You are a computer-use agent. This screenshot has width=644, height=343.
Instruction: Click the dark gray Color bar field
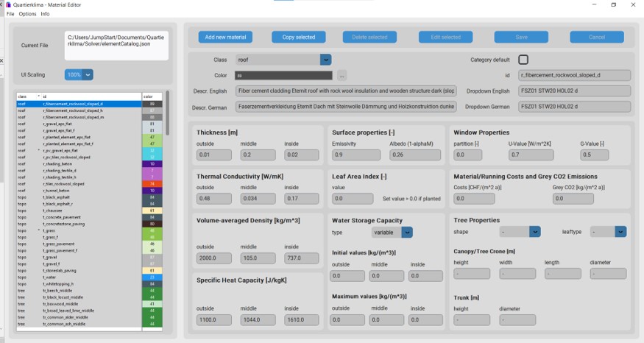click(x=283, y=75)
